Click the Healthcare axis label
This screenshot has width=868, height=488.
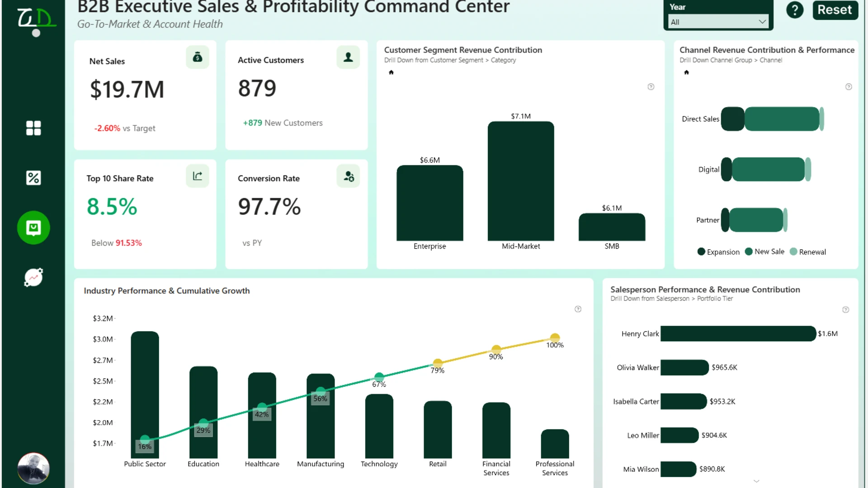tap(262, 464)
